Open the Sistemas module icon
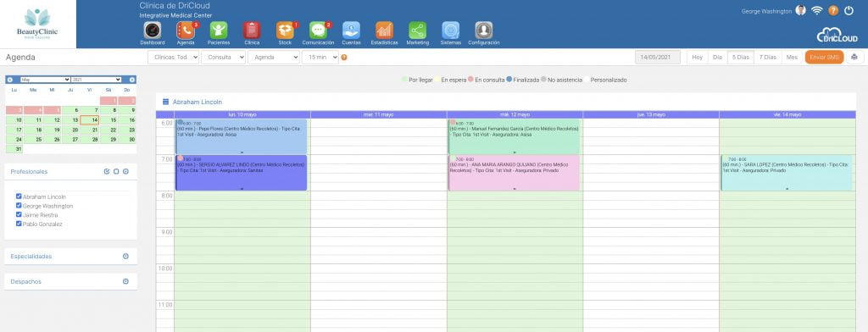Viewport: 868px width, 332px height. (x=451, y=30)
